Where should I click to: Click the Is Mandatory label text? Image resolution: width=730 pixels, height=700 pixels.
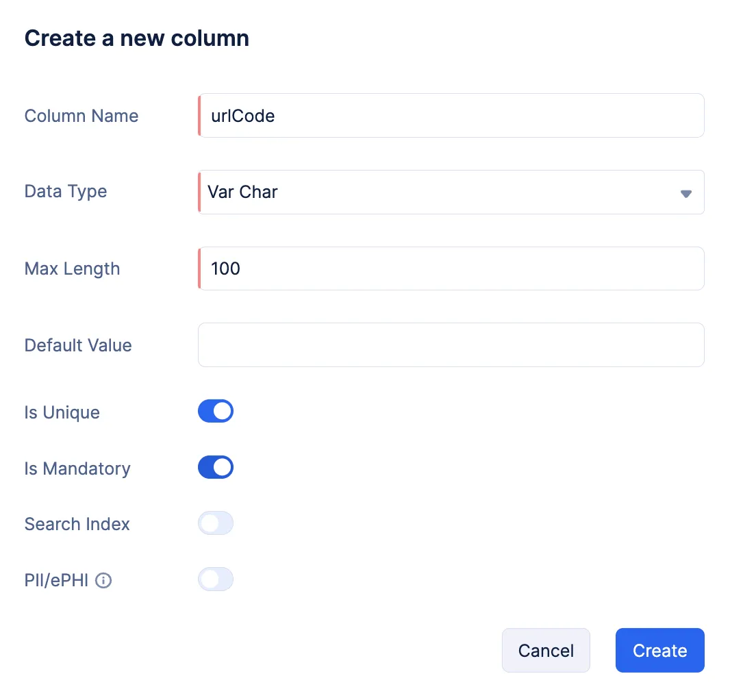tap(77, 468)
